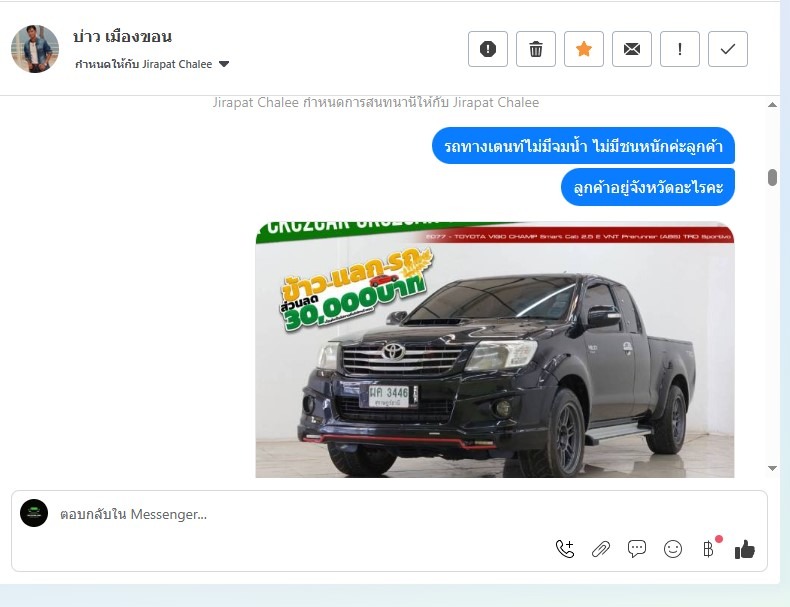The height and width of the screenshot is (607, 790).
Task: Open saved replies speech bubble icon
Action: 637,549
